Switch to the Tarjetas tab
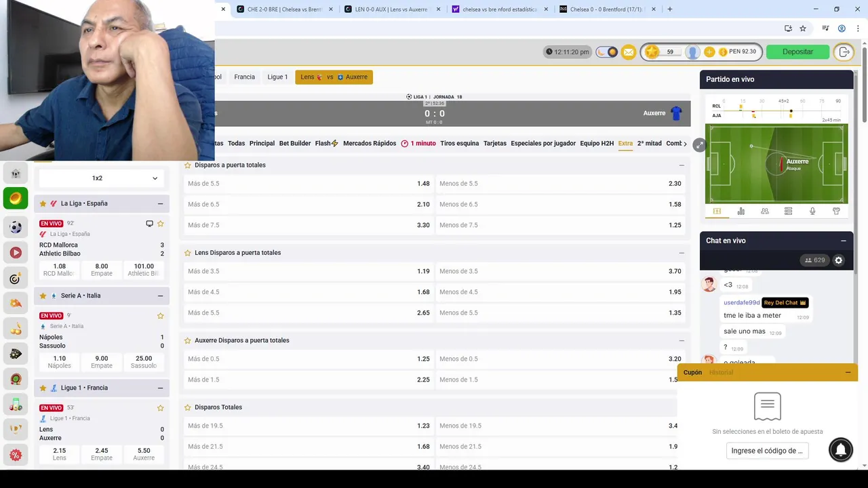This screenshot has width=868, height=488. pyautogui.click(x=495, y=144)
